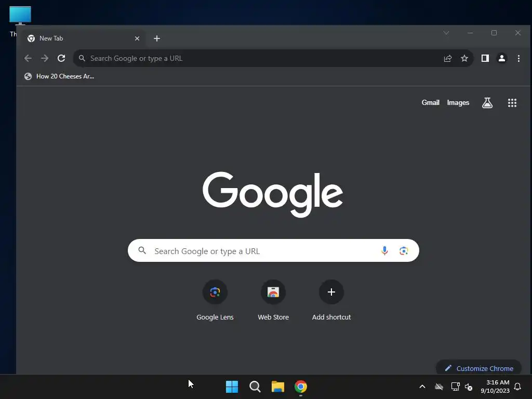Open the Windows Start menu

click(232, 387)
